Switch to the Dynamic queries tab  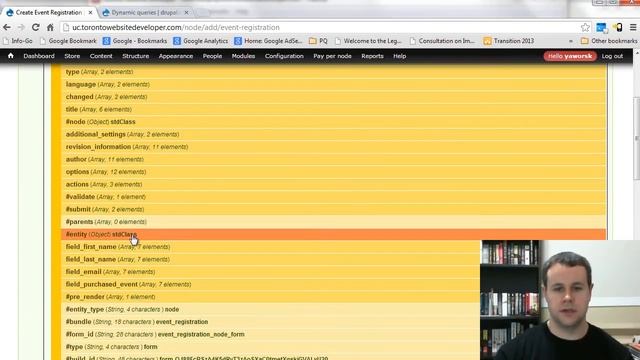[x=146, y=13]
